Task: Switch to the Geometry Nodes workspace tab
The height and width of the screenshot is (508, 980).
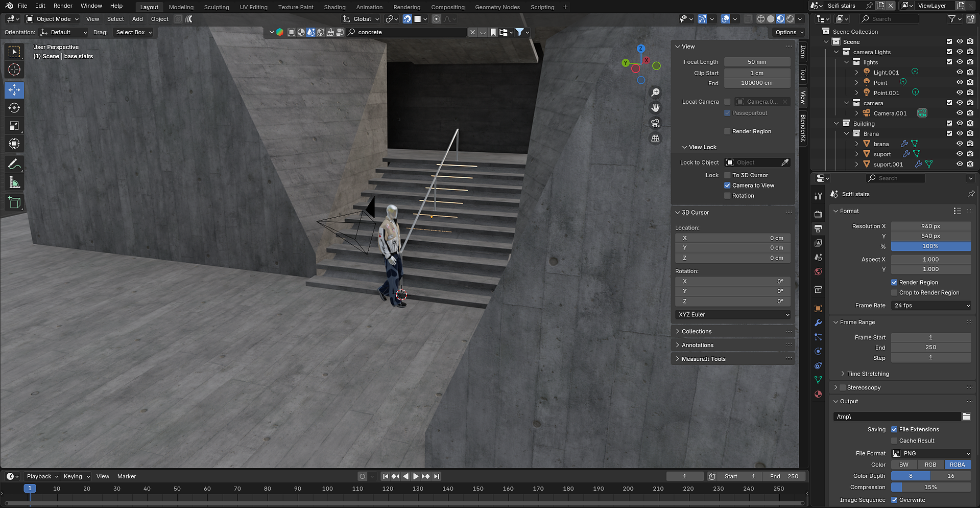Action: (x=497, y=7)
